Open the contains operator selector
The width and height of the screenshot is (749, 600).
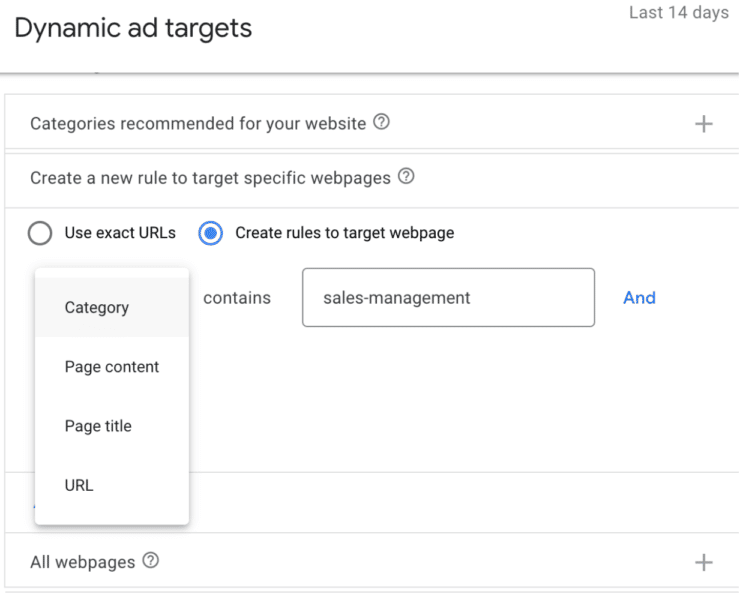(237, 298)
